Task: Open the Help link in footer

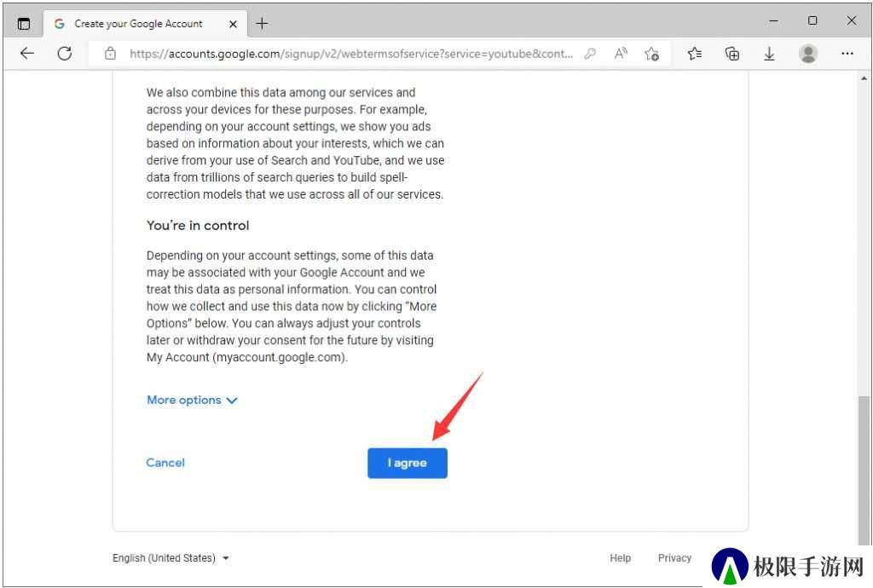Action: [620, 557]
